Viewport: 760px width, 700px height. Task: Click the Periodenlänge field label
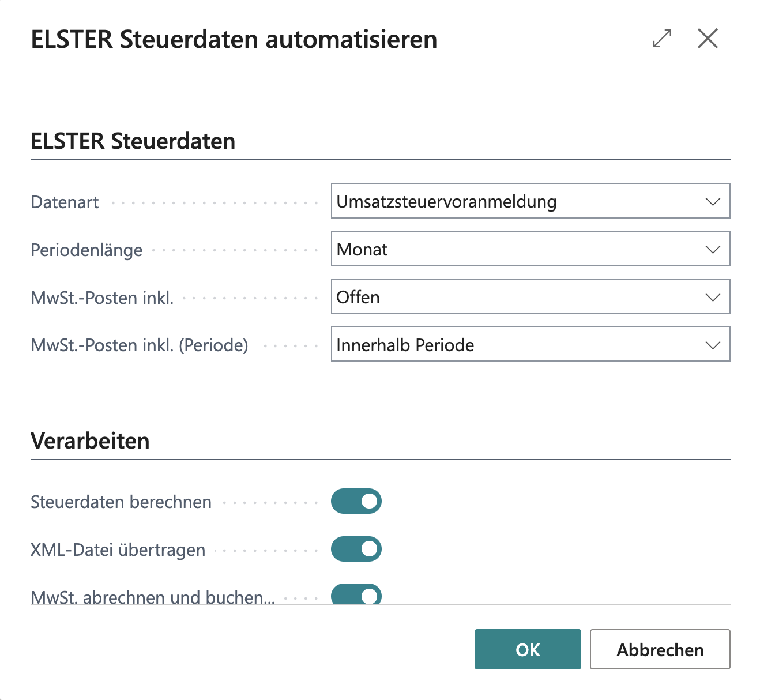pyautogui.click(x=86, y=250)
